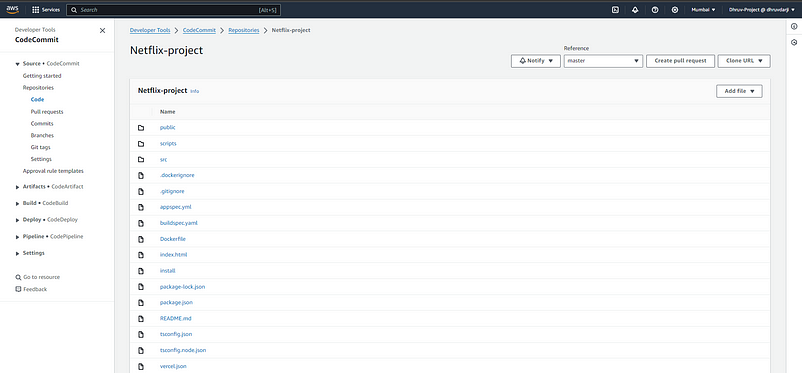Launch CloudShell from the top bar
This screenshot has height=373, width=802.
click(x=616, y=10)
